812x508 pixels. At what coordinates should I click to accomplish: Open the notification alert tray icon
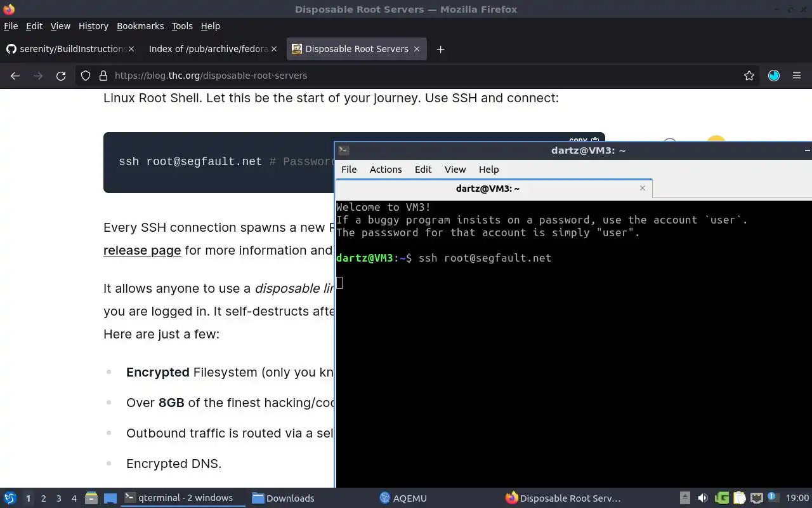click(772, 497)
